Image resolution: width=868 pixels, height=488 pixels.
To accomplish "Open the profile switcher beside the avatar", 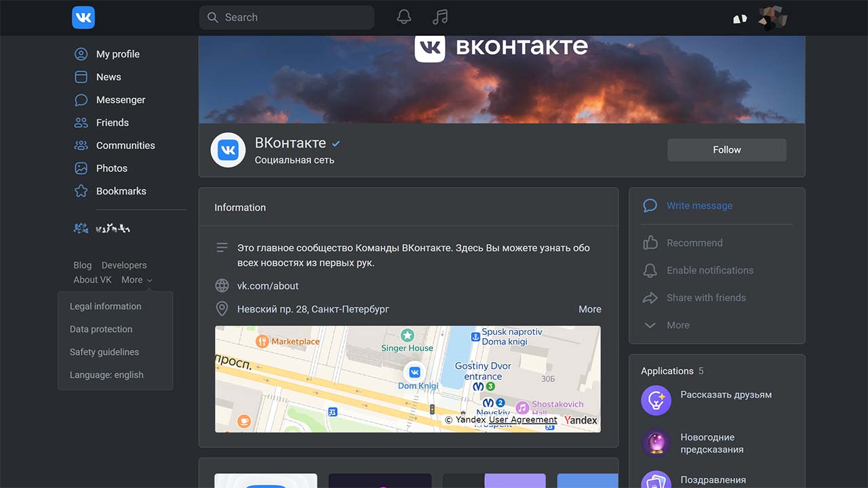I will coord(740,19).
